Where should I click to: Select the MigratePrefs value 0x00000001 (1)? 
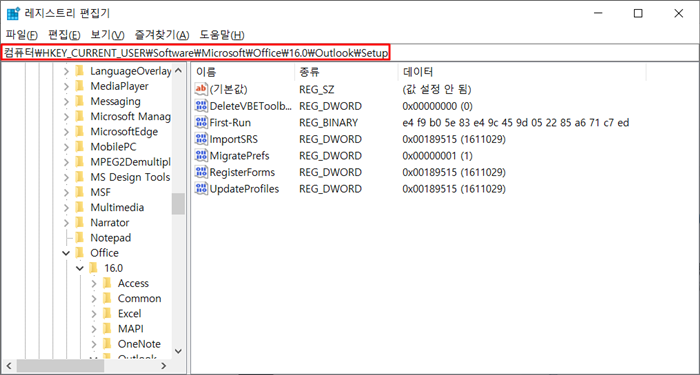(437, 156)
